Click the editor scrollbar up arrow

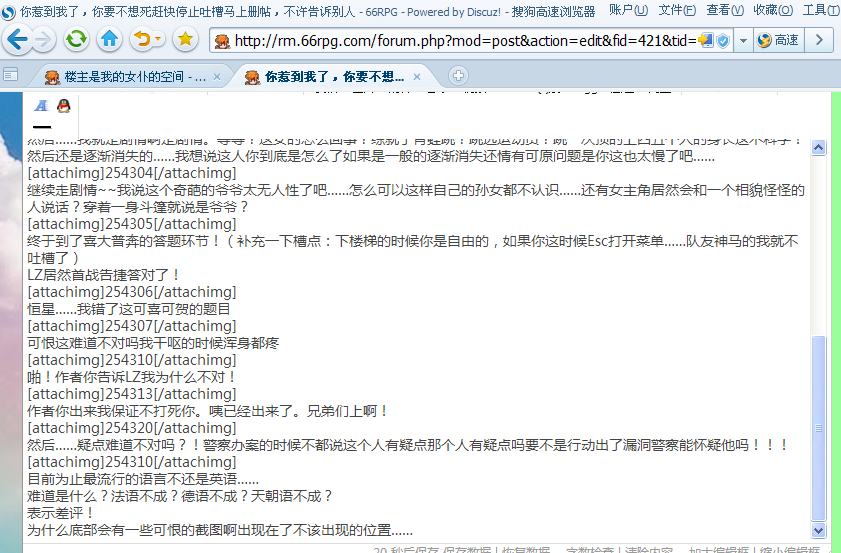point(818,148)
